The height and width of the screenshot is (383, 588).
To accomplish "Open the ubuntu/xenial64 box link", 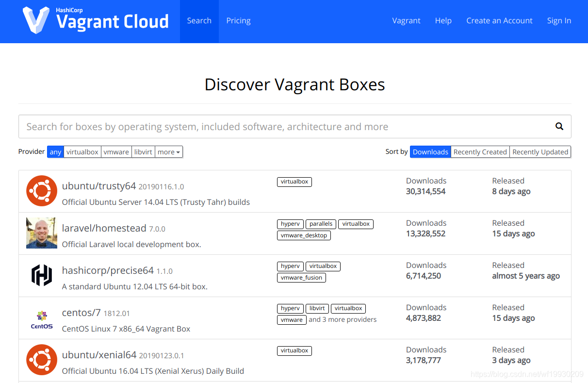I will tap(99, 355).
